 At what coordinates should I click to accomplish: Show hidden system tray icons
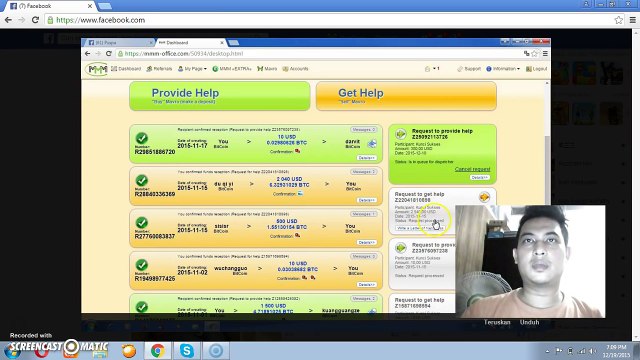(547, 351)
